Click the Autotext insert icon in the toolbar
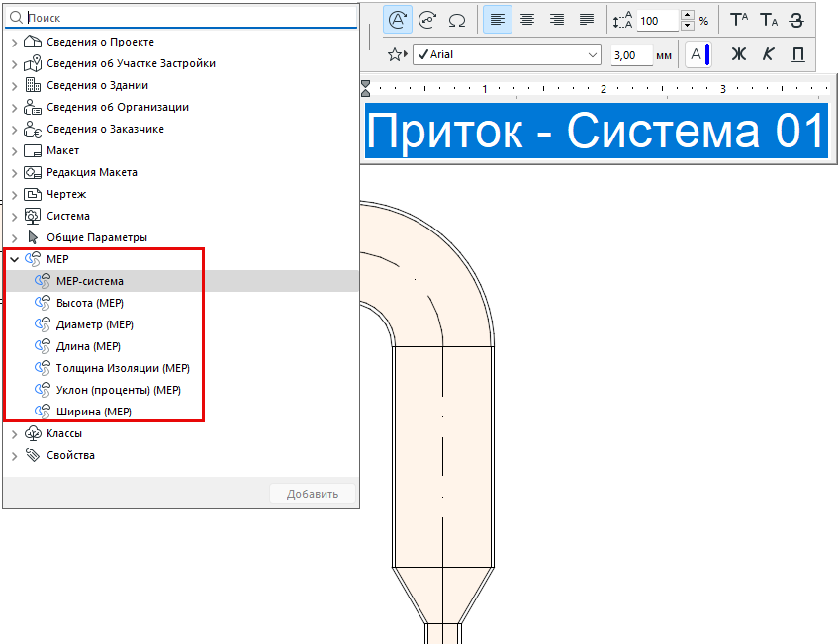Viewport: 838px width, 644px height. point(397,20)
